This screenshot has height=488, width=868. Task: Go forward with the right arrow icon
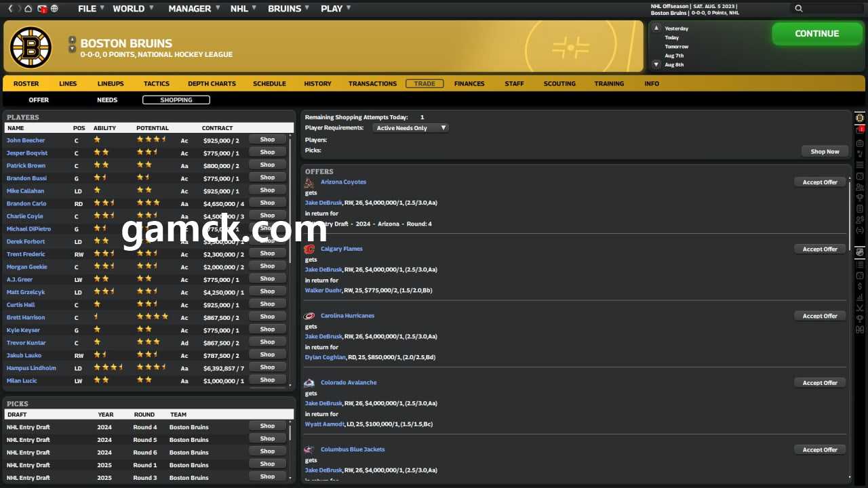pyautogui.click(x=18, y=8)
